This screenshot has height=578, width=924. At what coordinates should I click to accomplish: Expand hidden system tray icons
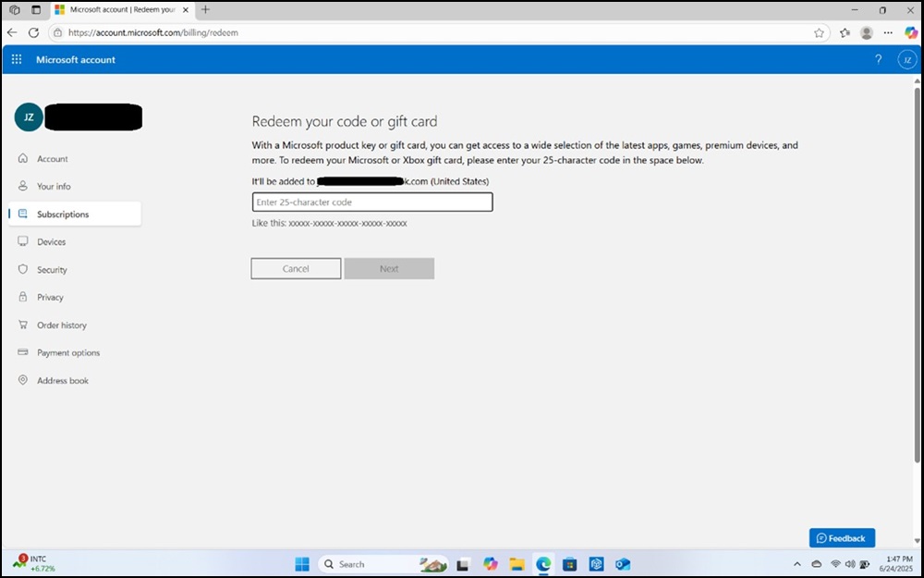point(796,563)
